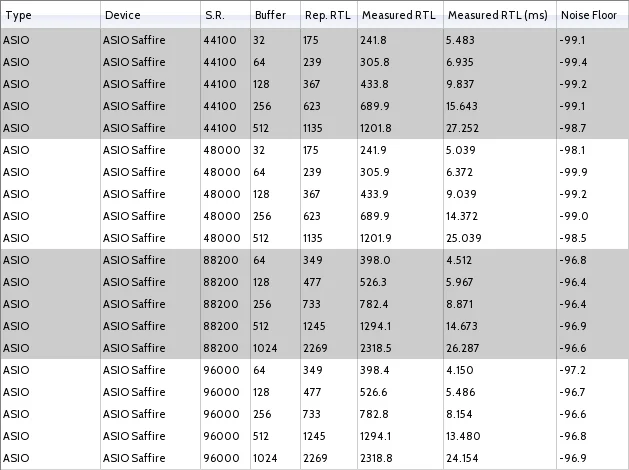Select the 24.154 ms cell

coord(468,458)
